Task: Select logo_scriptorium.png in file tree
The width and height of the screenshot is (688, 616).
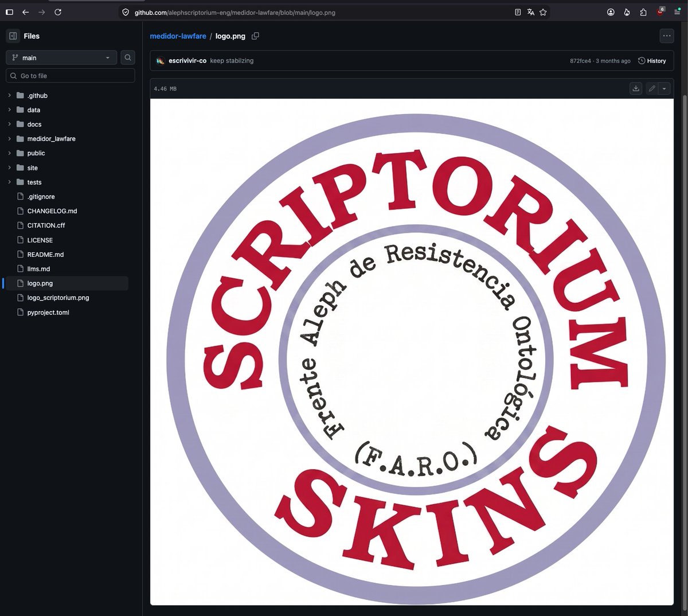Action: 58,298
